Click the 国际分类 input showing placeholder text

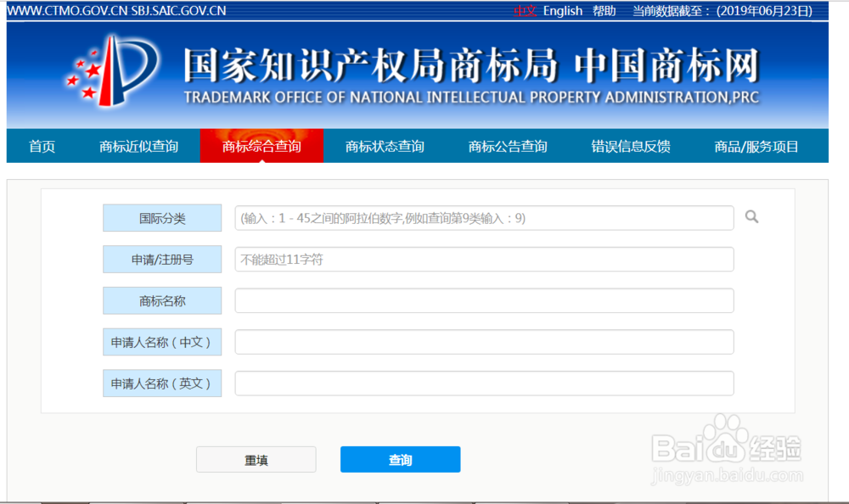tap(484, 217)
